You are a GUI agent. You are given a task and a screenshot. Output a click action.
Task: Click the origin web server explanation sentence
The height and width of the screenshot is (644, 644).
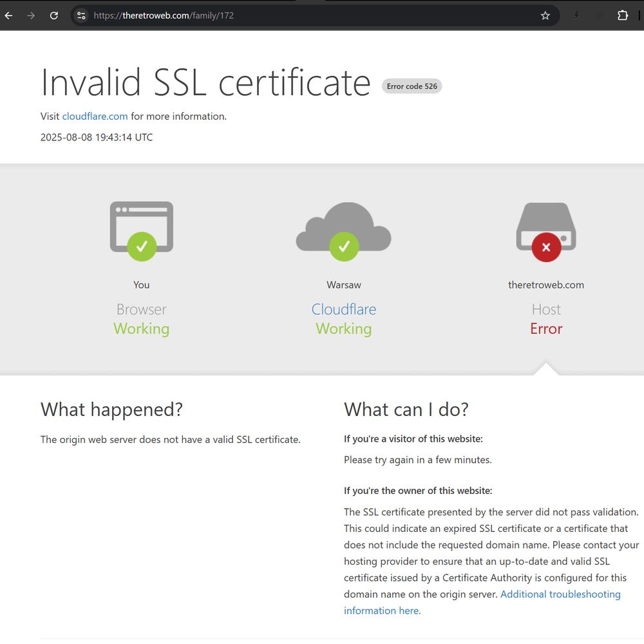pyautogui.click(x=171, y=439)
